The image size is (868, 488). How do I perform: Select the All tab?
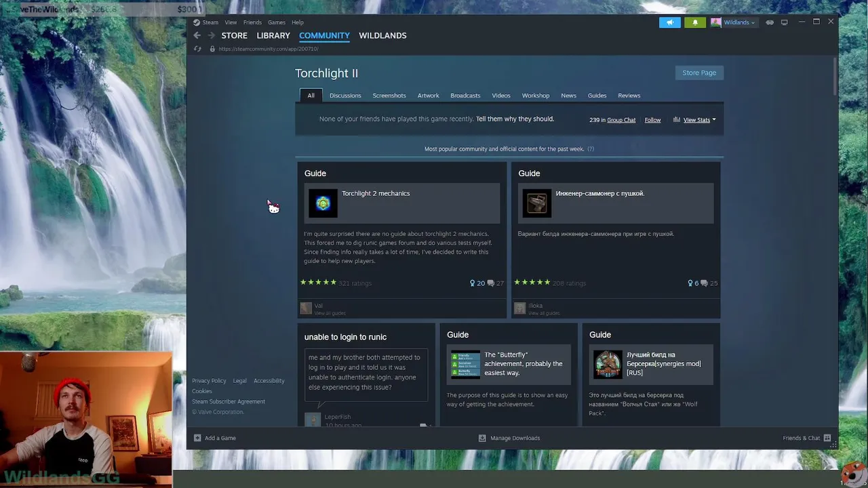[311, 96]
